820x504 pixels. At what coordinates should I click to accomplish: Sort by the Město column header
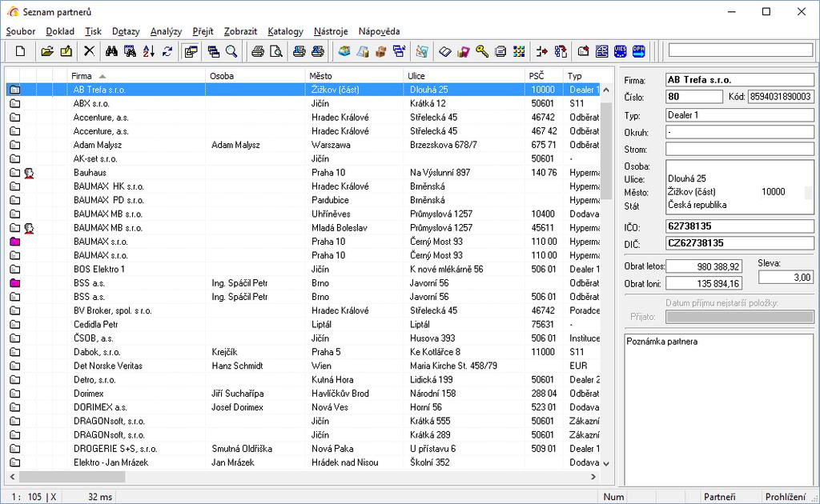[354, 76]
